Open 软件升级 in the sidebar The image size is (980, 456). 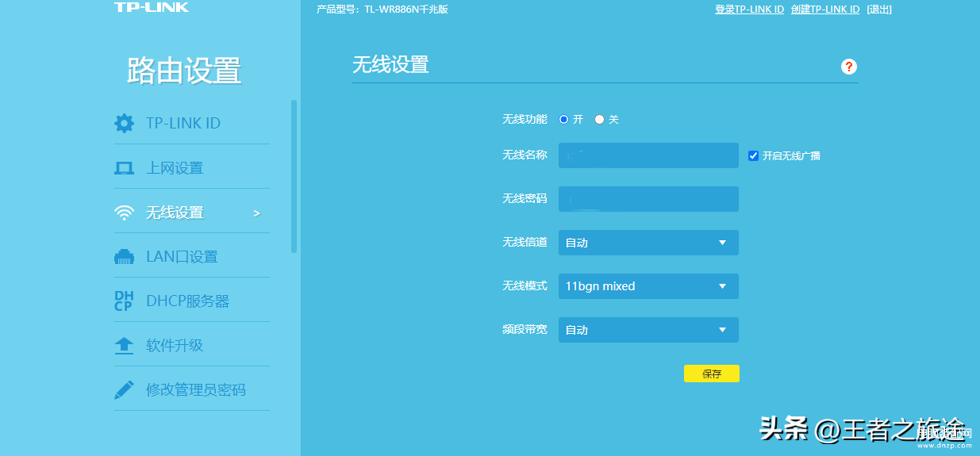pyautogui.click(x=175, y=346)
